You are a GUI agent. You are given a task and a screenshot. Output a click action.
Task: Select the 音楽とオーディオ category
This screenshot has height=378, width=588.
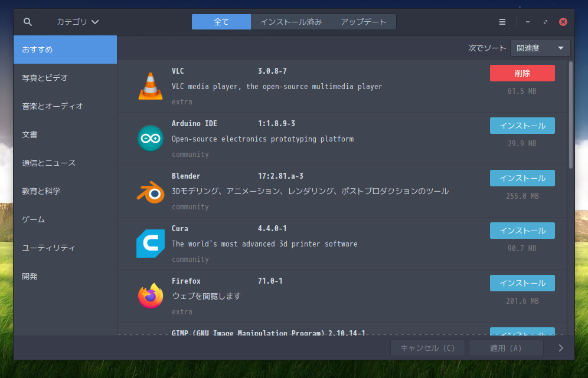[66, 106]
